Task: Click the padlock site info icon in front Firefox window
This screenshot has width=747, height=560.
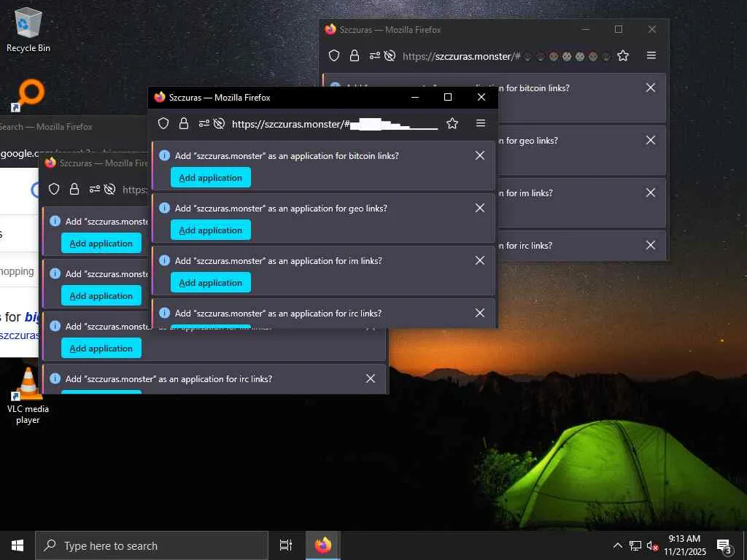Action: pyautogui.click(x=183, y=124)
